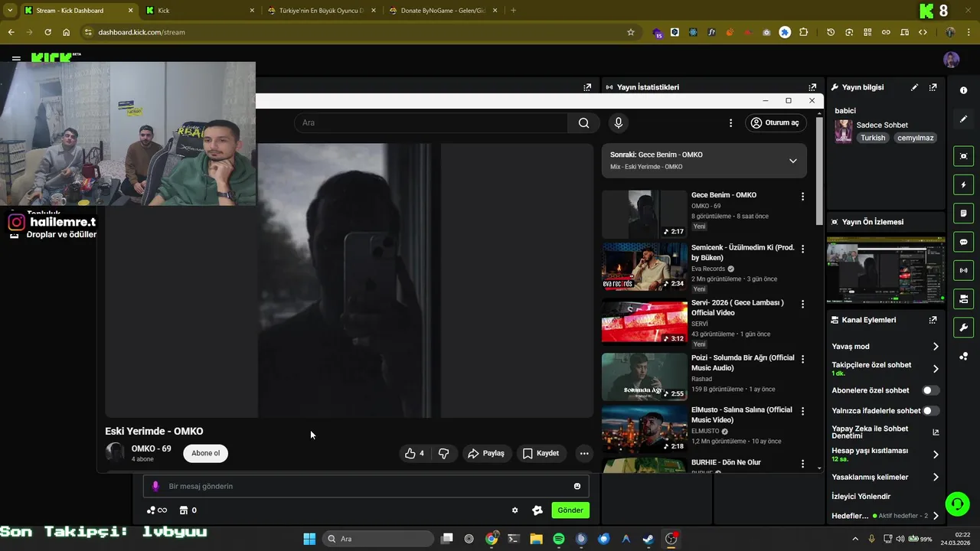
Task: Click the YouTube Ara search field
Action: 431,122
